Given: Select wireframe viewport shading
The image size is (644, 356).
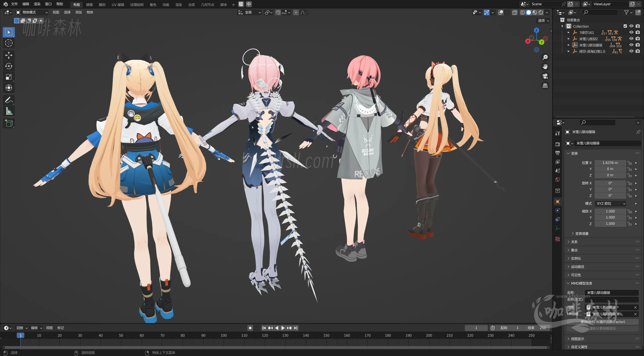Looking at the screenshot, I should click(x=522, y=12).
